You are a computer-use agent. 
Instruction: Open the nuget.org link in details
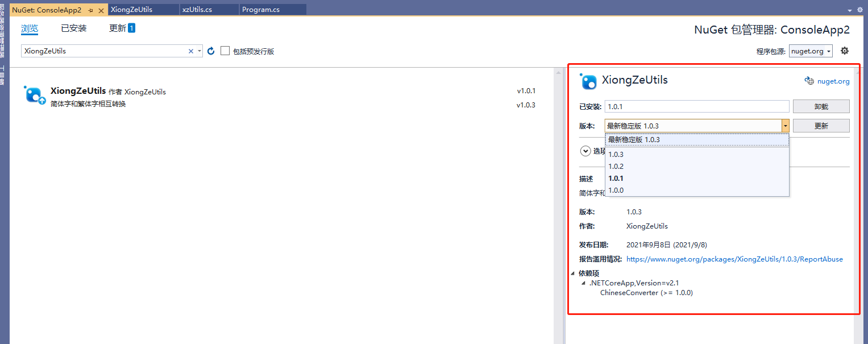833,81
